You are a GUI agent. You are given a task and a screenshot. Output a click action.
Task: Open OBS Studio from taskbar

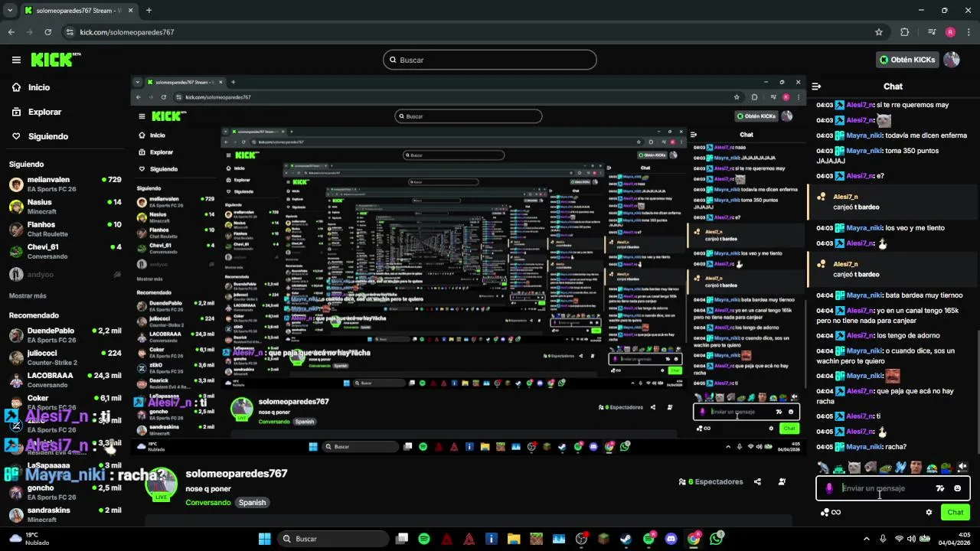point(581,539)
